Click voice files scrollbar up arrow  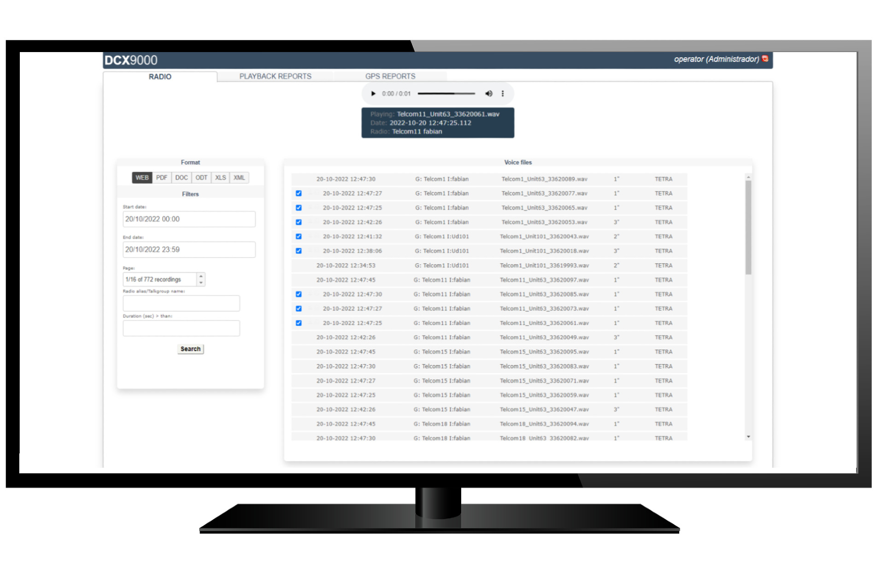click(x=748, y=177)
